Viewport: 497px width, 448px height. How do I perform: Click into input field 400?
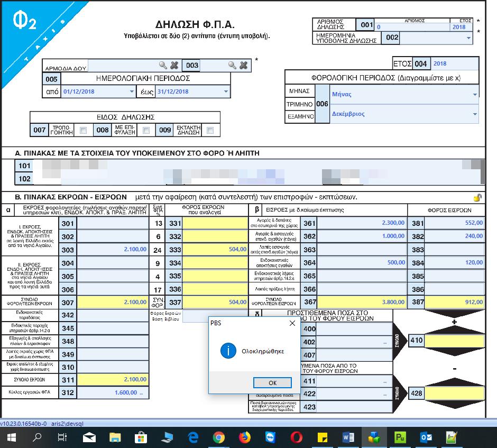tap(354, 329)
